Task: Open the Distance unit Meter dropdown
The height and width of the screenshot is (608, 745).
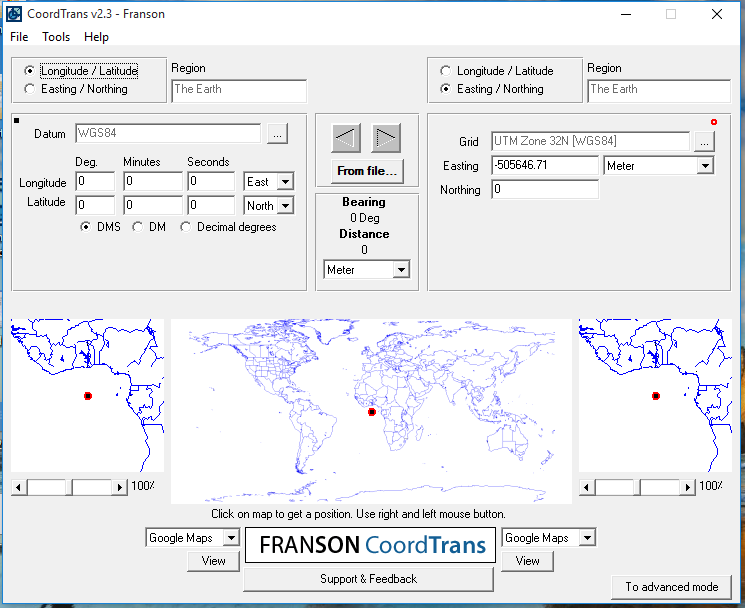Action: 401,270
